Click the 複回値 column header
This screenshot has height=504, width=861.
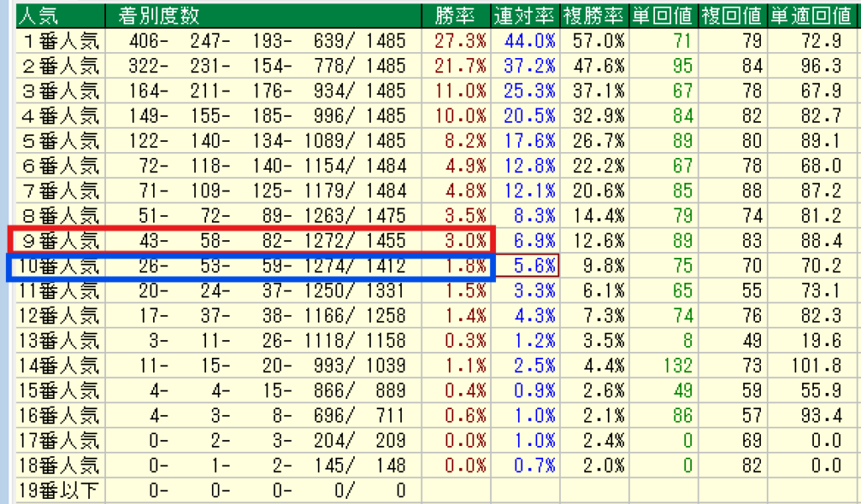pyautogui.click(x=732, y=15)
